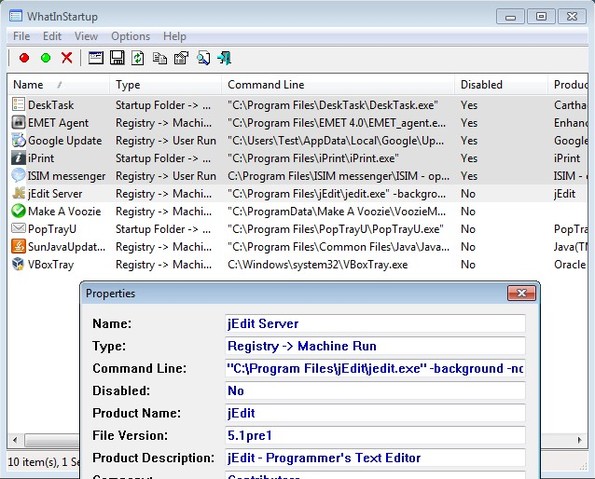Click the red X delete icon
Image resolution: width=595 pixels, height=479 pixels.
[x=67, y=58]
